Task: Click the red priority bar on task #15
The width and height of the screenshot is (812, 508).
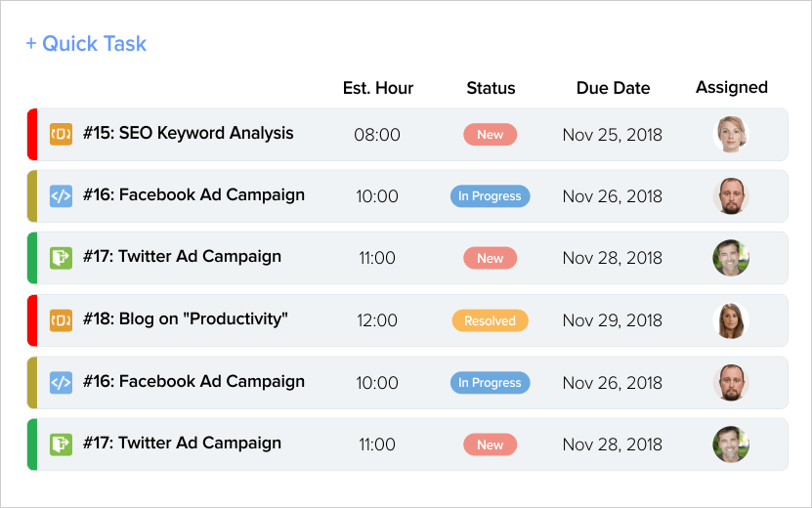Action: click(32, 134)
